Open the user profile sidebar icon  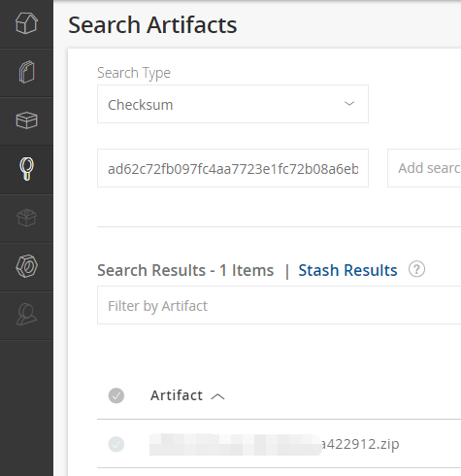[x=26, y=315]
